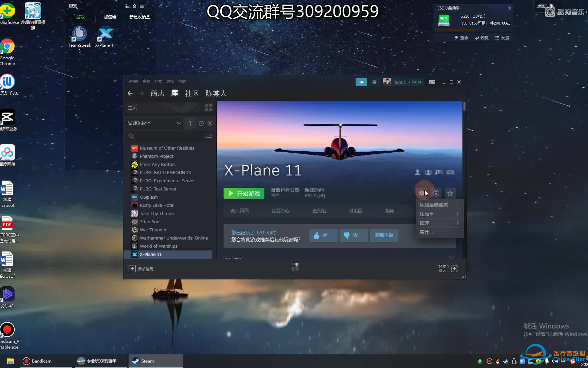The height and width of the screenshot is (368, 588).
Task: Select World of Warships in the list
Action: pyautogui.click(x=159, y=246)
